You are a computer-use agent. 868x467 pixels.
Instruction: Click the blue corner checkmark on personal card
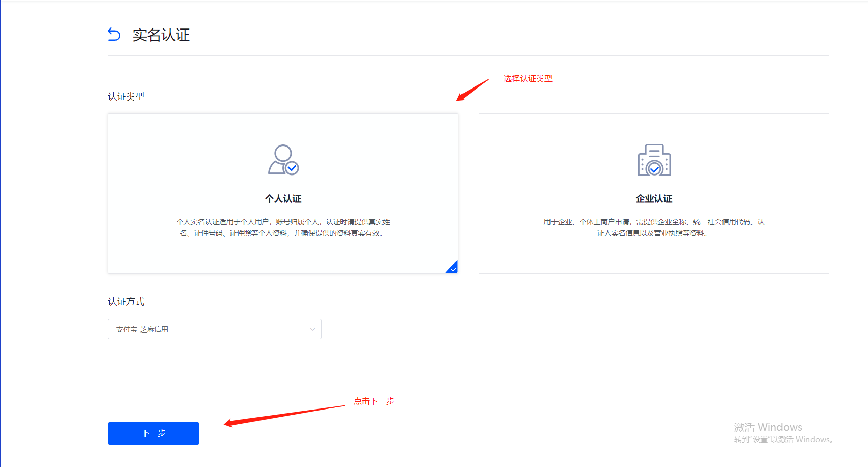[x=452, y=268]
